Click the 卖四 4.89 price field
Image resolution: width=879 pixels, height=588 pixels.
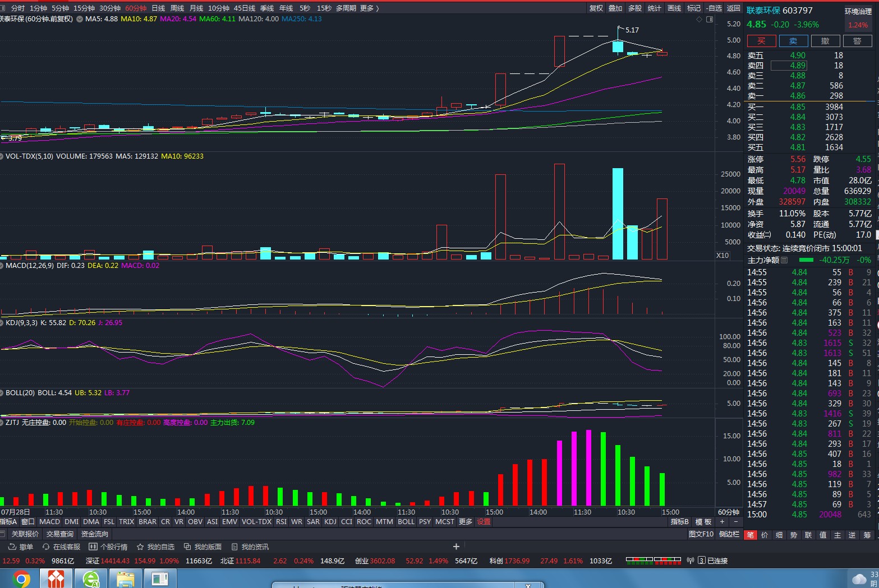tap(789, 66)
